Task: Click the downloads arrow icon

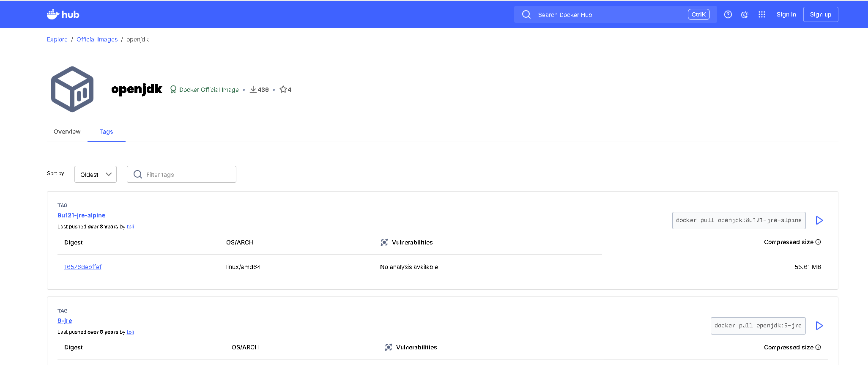Action: point(253,89)
